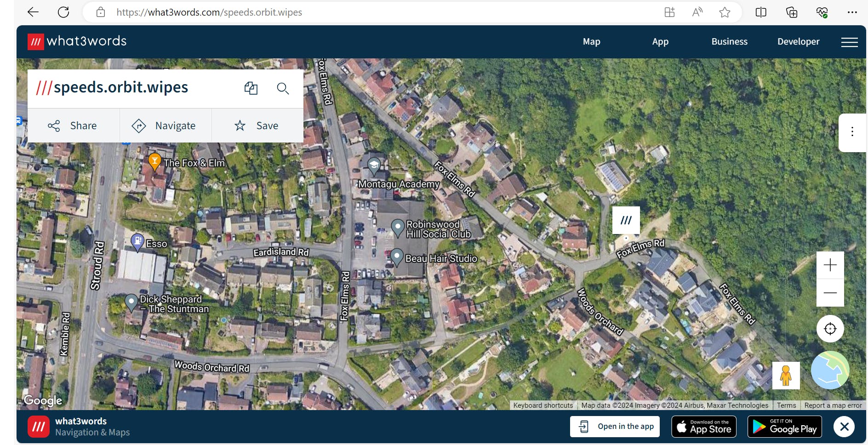Screen dimensions: 868x445
Task: Click The Fox & Elm map pin
Action: click(x=154, y=161)
